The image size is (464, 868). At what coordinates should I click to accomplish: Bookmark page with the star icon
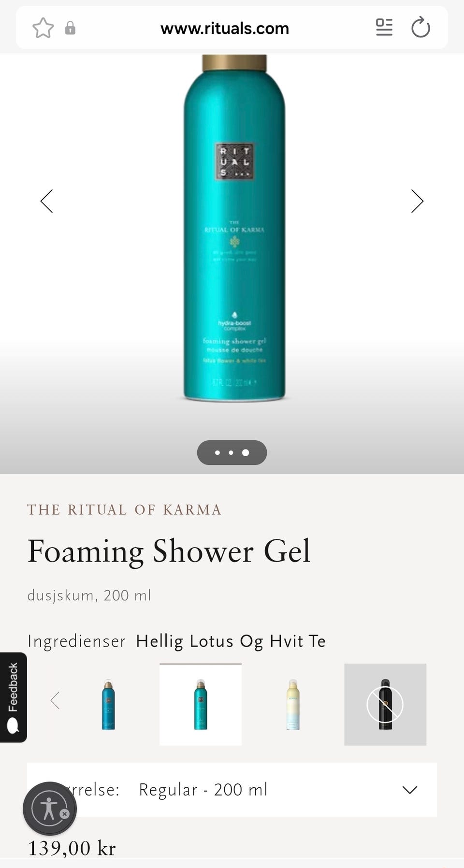43,28
